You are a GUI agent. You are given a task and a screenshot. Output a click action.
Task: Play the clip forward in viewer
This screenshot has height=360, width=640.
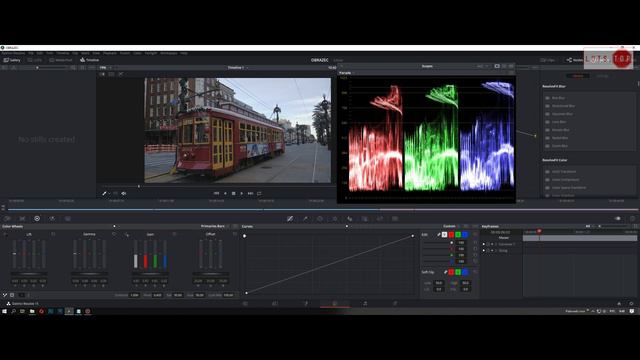[x=242, y=193]
